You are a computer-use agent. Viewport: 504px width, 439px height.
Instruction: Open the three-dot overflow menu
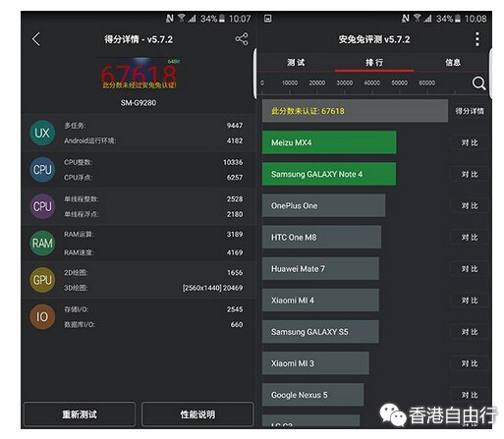(477, 39)
